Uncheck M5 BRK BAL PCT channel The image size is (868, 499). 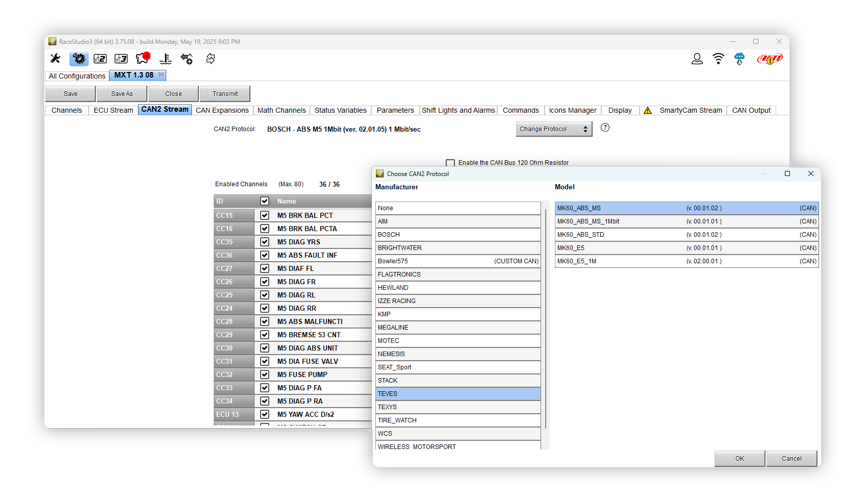click(265, 215)
